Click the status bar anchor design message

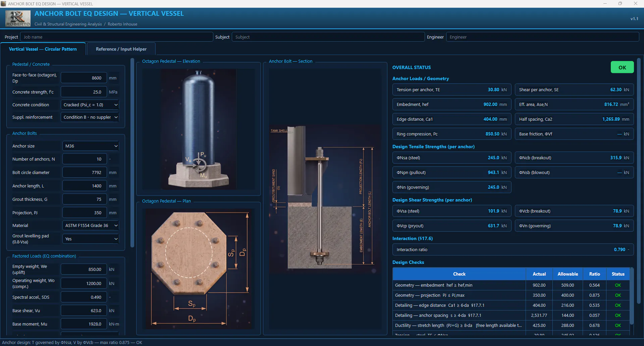click(72, 342)
